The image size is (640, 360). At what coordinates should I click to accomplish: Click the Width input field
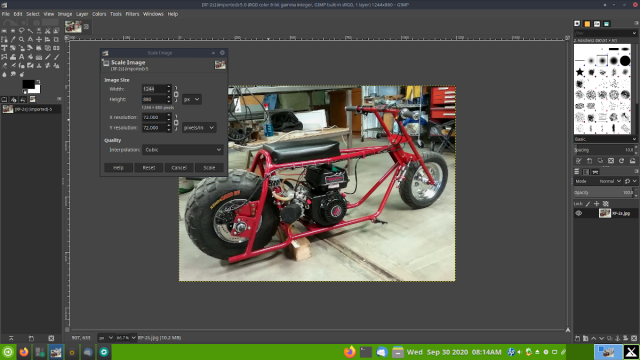point(154,89)
